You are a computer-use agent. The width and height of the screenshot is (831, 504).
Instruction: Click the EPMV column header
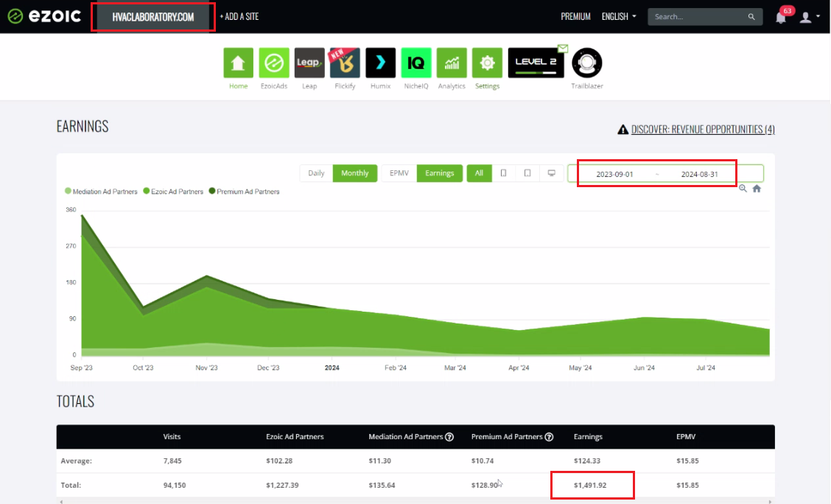point(686,437)
